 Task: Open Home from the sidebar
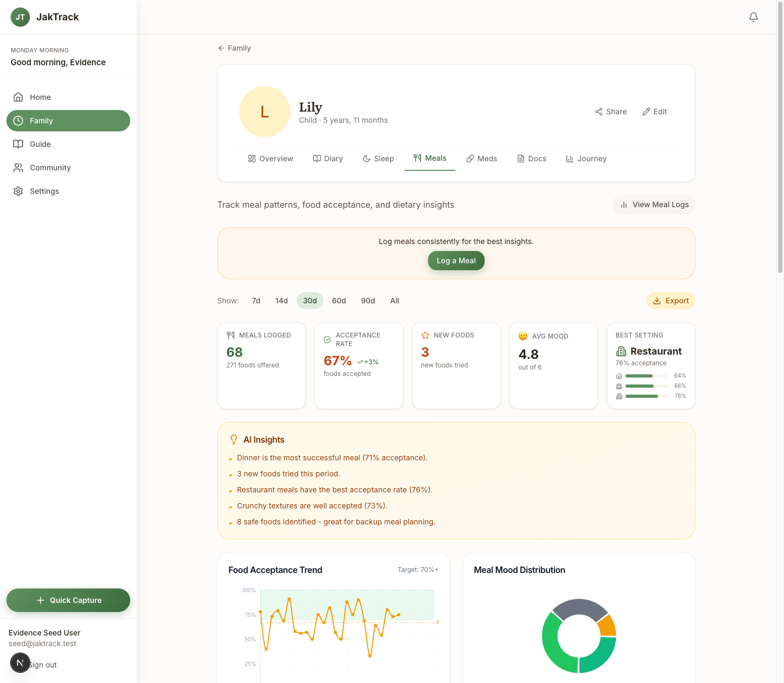pyautogui.click(x=40, y=97)
